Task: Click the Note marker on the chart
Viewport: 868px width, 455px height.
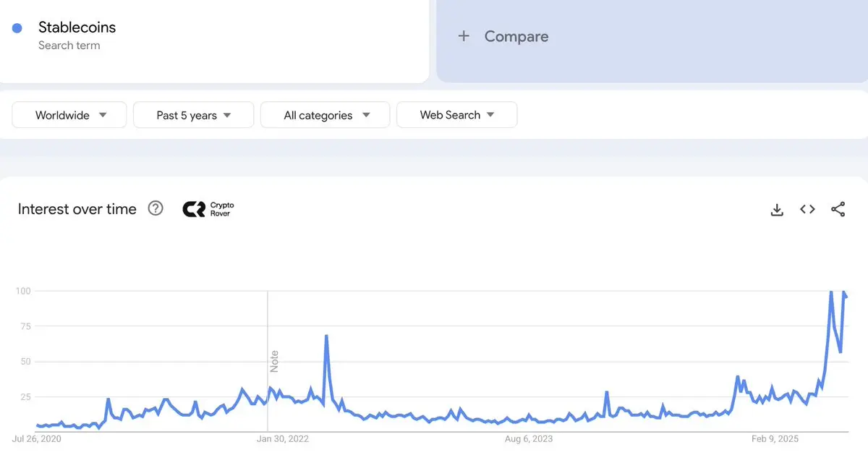Action: 274,362
